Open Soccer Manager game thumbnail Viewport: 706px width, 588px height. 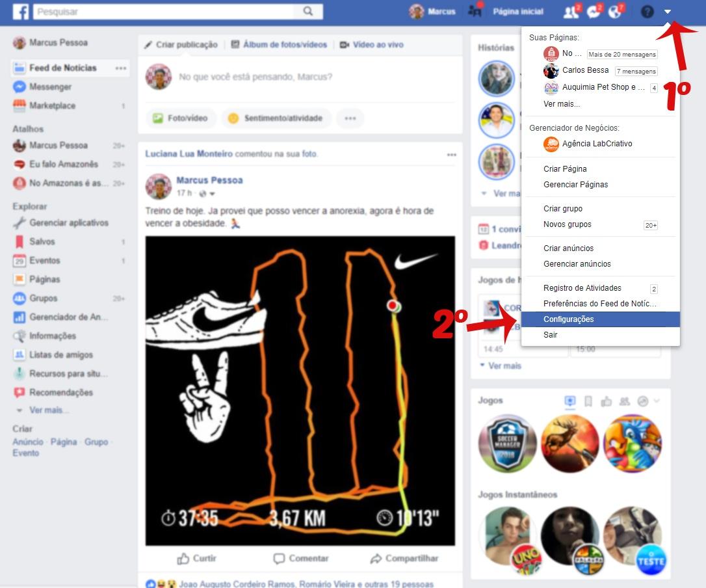507,444
